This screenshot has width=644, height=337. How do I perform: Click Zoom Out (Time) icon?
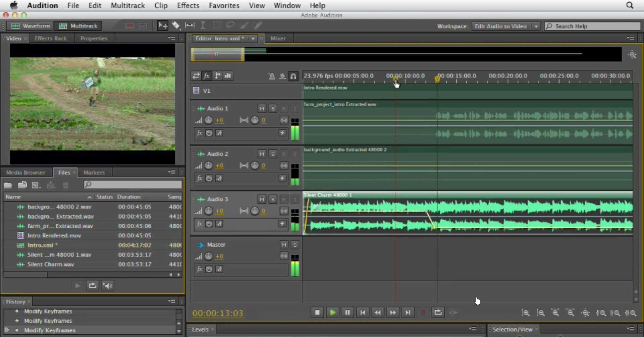pos(570,313)
